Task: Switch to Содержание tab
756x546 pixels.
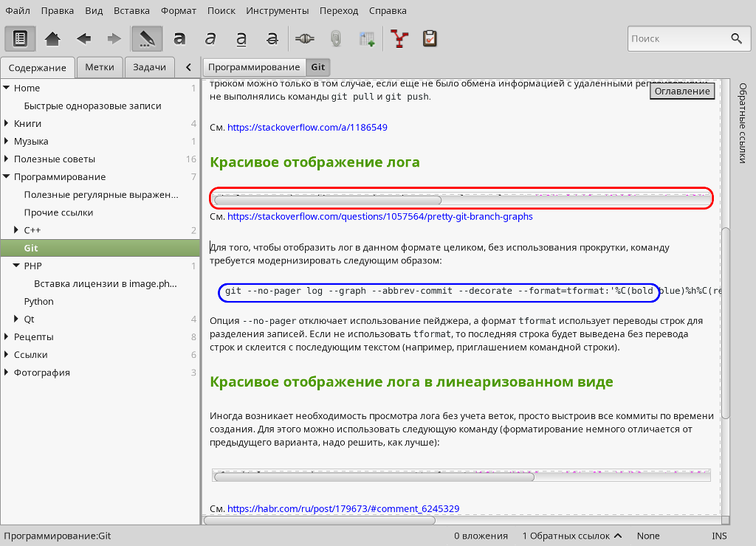Action: (x=37, y=67)
